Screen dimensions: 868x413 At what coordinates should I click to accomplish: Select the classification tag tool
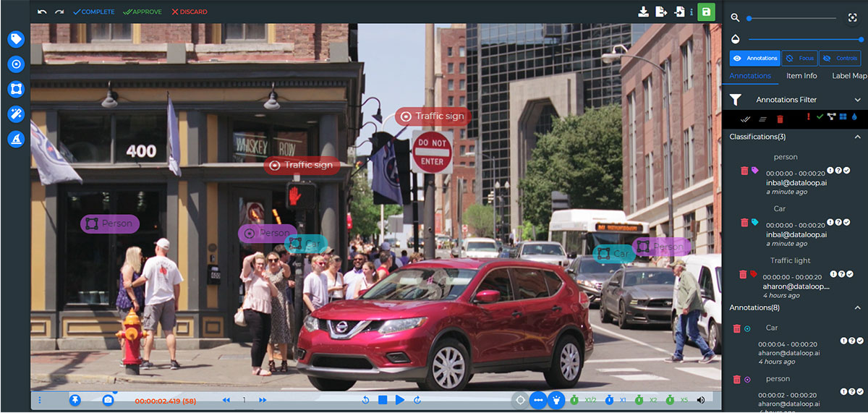pos(16,39)
